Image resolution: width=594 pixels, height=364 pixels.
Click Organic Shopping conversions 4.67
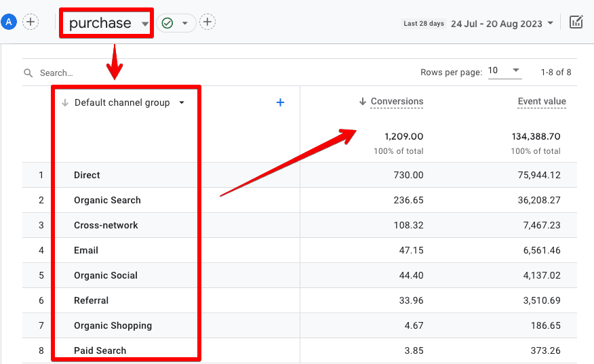(x=414, y=325)
